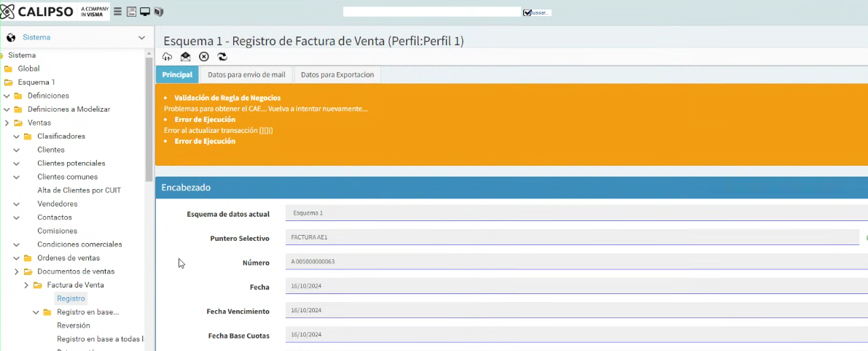Click the Número field
Screen dimensions: 868x351
[576, 262]
